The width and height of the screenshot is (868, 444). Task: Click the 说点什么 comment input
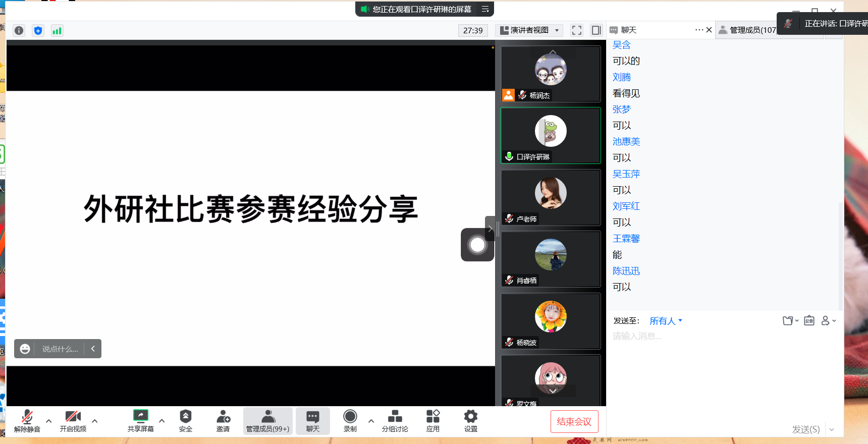point(60,349)
